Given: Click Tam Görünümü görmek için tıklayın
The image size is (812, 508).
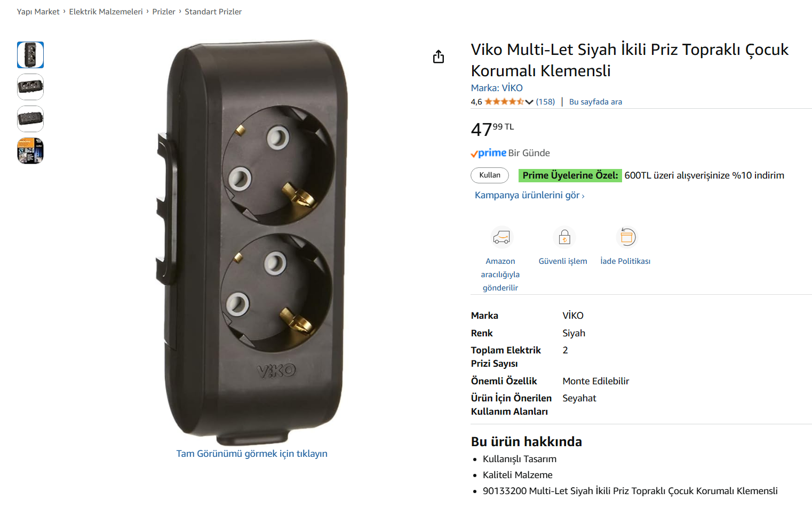Looking at the screenshot, I should (x=252, y=454).
